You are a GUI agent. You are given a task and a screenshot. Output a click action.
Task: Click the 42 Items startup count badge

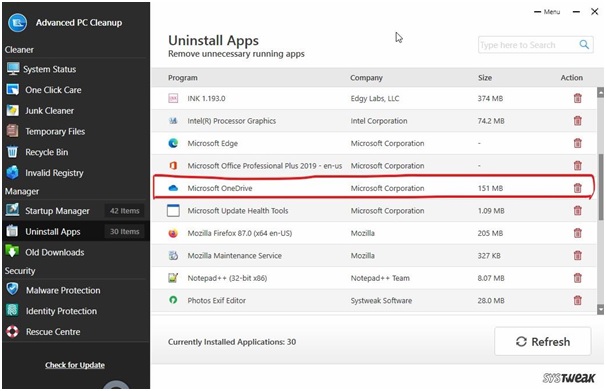pyautogui.click(x=124, y=211)
